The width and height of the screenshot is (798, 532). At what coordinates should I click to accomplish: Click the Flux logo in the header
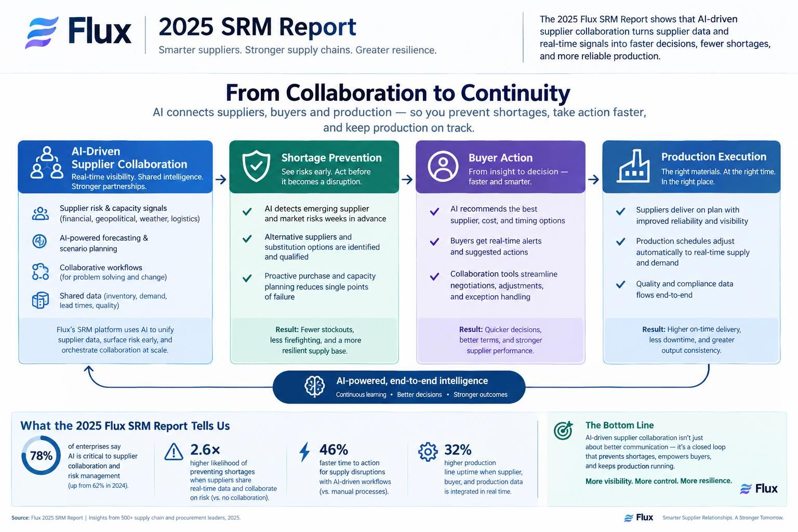pyautogui.click(x=78, y=32)
